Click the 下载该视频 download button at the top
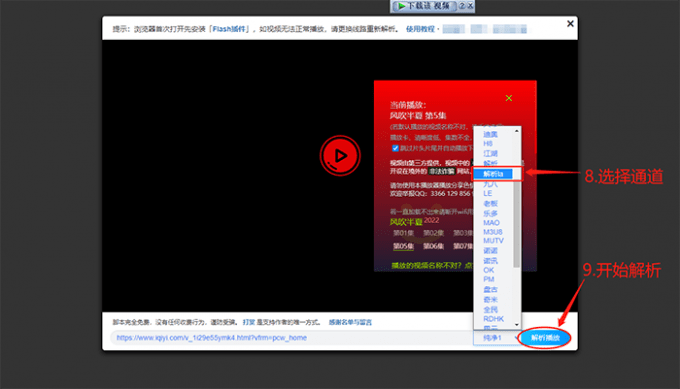 (x=424, y=6)
